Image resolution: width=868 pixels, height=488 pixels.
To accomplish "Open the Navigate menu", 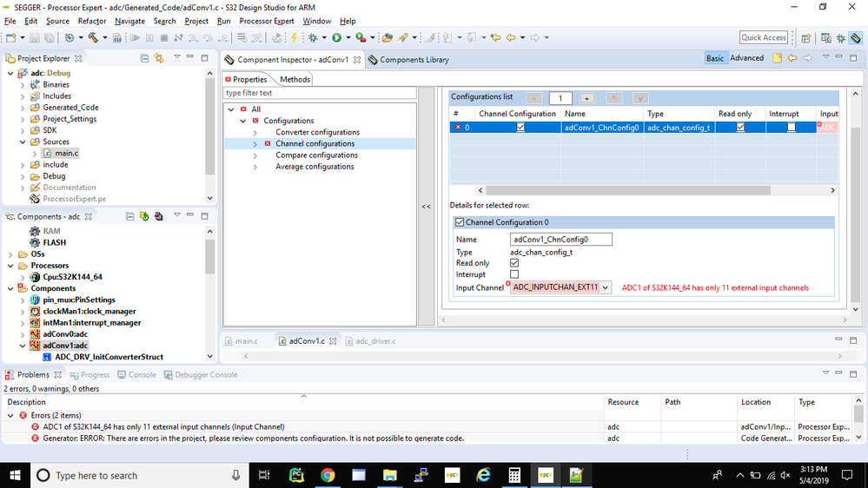I will click(129, 21).
